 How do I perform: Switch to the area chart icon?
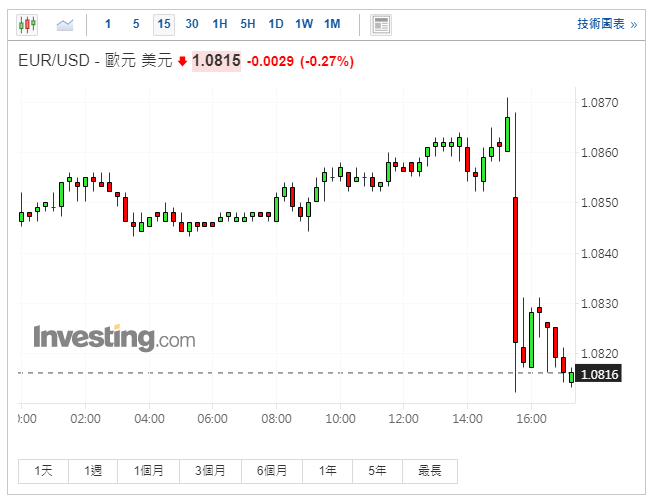click(x=65, y=24)
